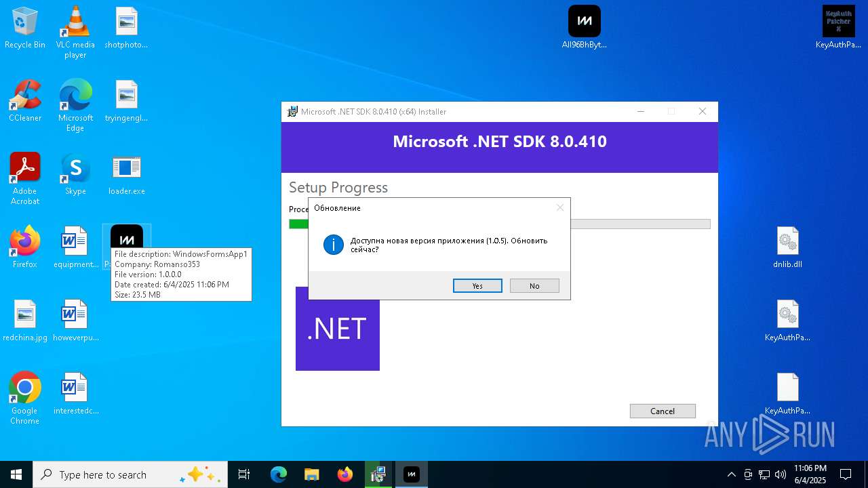Viewport: 868px width, 488px height.
Task: Open the volume tray icon
Action: tap(781, 474)
